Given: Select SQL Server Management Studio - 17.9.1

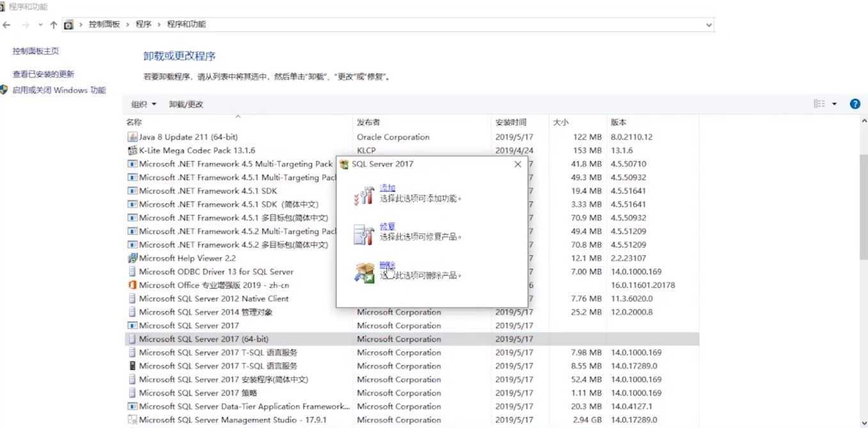Looking at the screenshot, I should [x=233, y=420].
